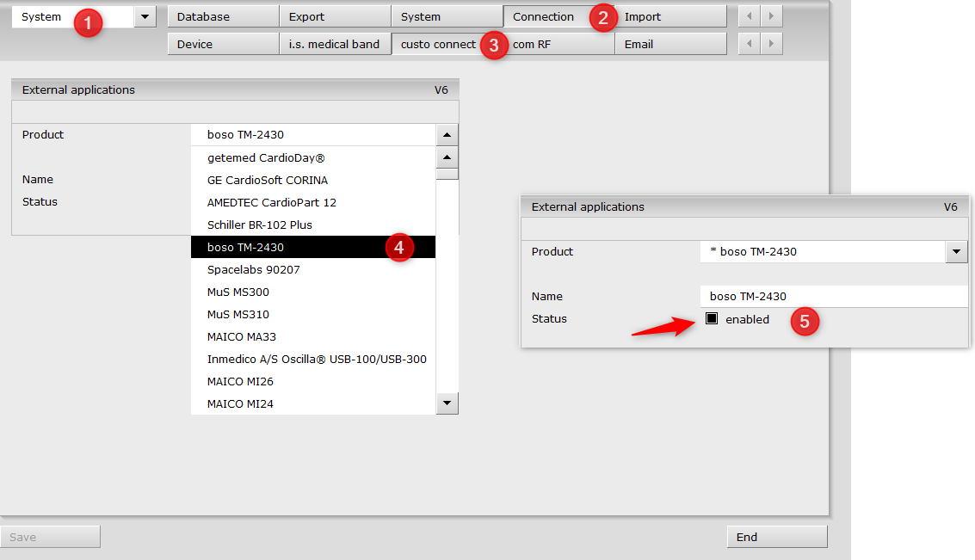Viewport: 975px width, 560px height.
Task: Select the Connection tab
Action: pos(559,17)
